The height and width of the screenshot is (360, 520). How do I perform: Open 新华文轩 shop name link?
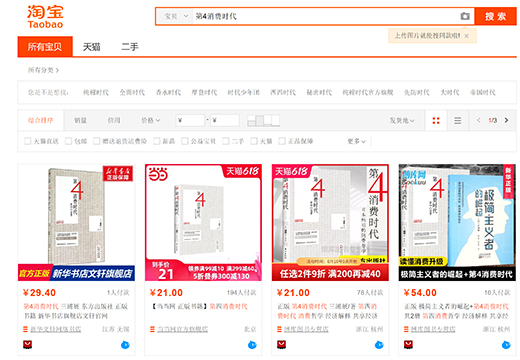56,329
